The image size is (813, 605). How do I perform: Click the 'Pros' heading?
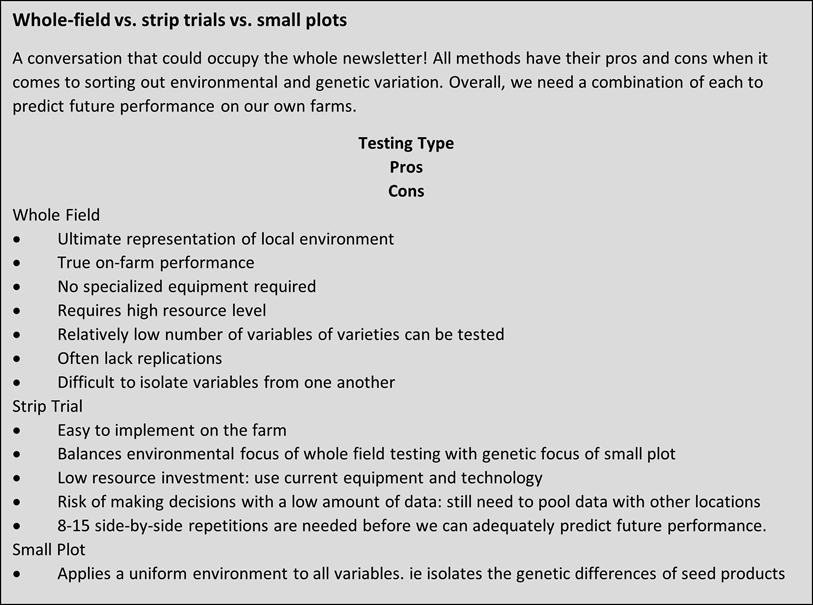click(x=406, y=167)
